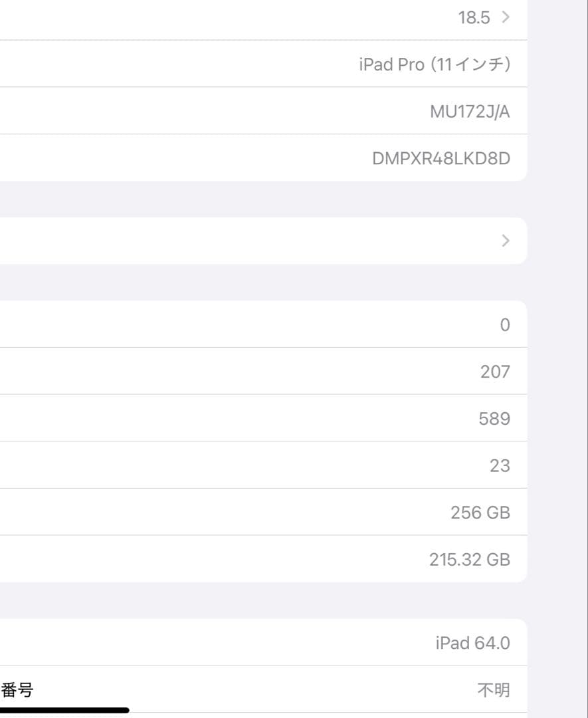Screen dimensions: 588x718
Task: Tap the empty settings row with only a chevron
Action: [x=266, y=241]
